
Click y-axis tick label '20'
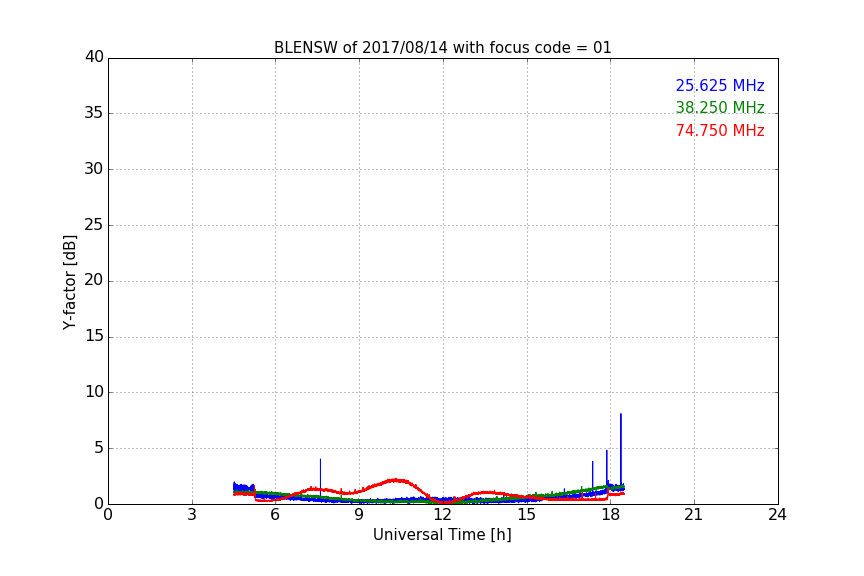coord(94,280)
